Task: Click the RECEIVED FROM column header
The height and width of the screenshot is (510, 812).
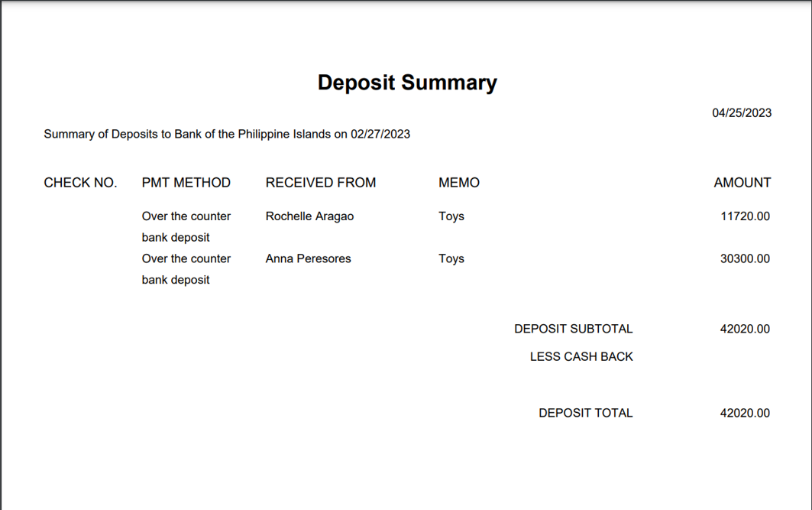Action: pyautogui.click(x=321, y=183)
